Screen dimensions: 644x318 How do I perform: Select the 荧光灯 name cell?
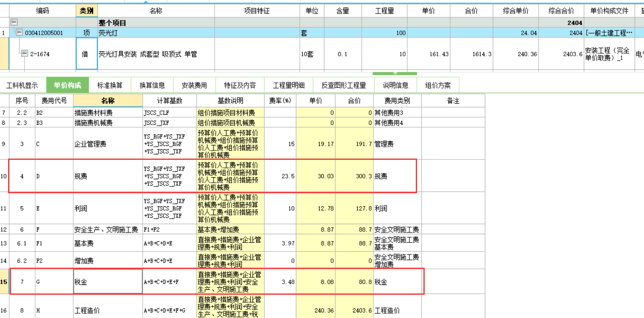pos(156,33)
